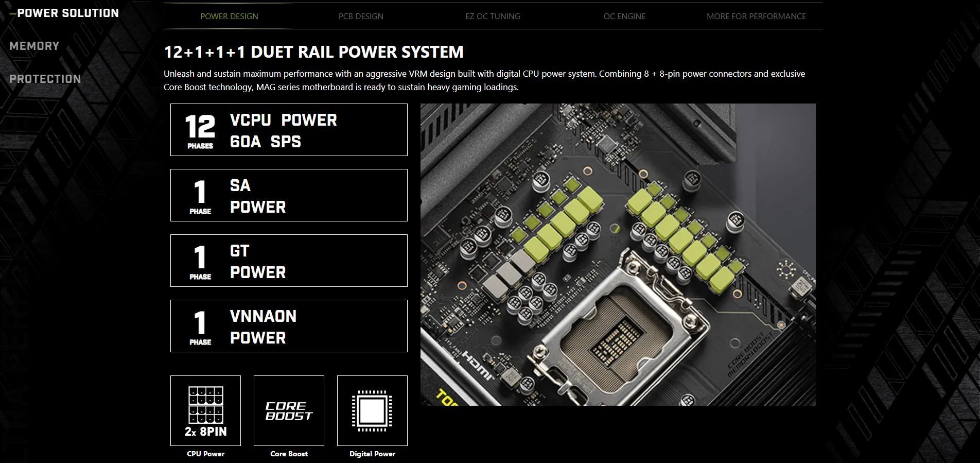Click the 'Core Boost' caption text

tap(289, 454)
